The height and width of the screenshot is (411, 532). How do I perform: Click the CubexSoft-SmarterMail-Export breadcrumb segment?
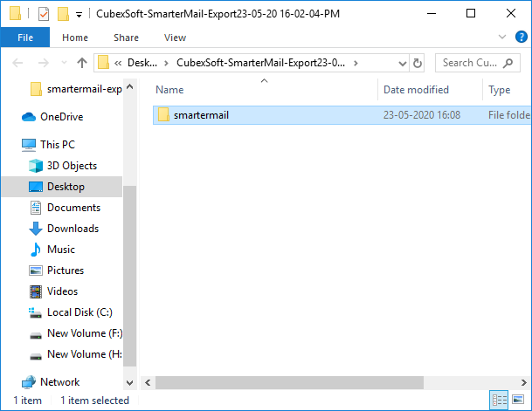[x=260, y=63]
